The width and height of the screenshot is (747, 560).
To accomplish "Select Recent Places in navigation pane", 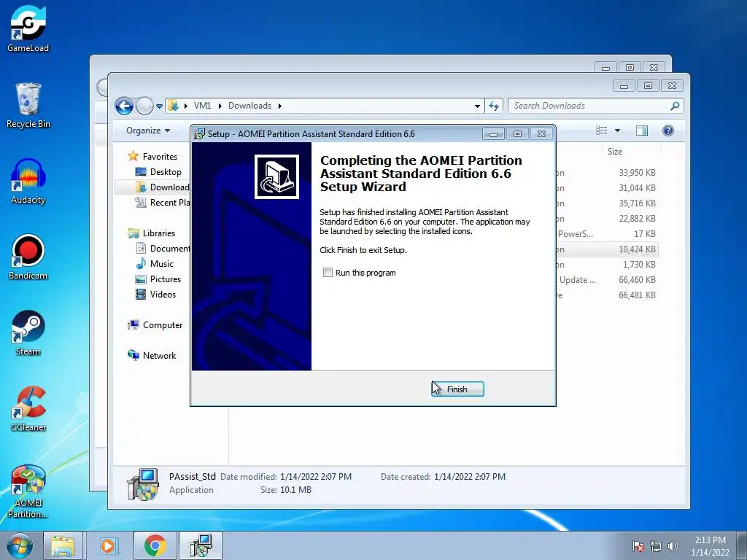I will [x=162, y=203].
